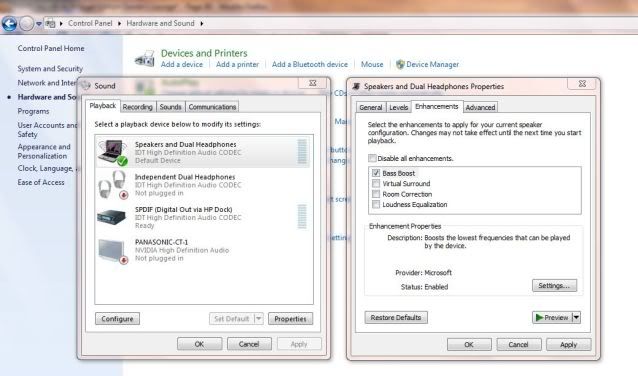Open the Devices and Printers icon

coord(144,59)
